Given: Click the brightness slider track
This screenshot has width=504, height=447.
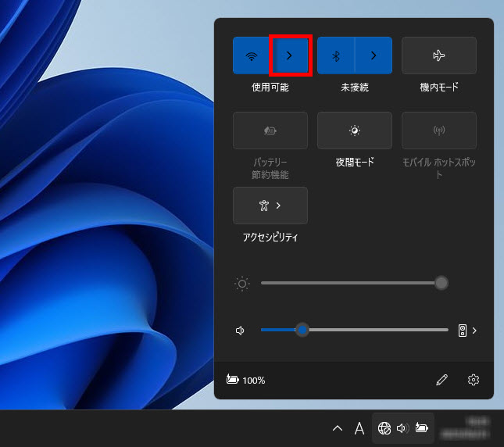Looking at the screenshot, I should (352, 283).
